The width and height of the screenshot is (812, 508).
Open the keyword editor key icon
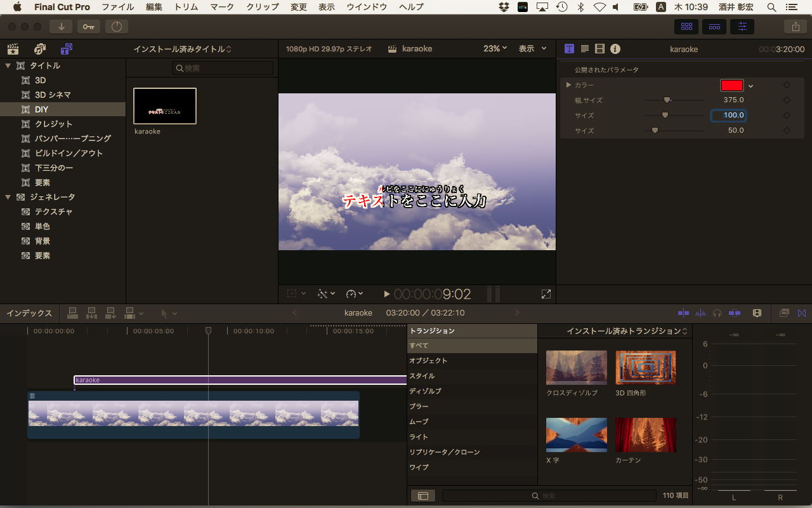[x=89, y=27]
